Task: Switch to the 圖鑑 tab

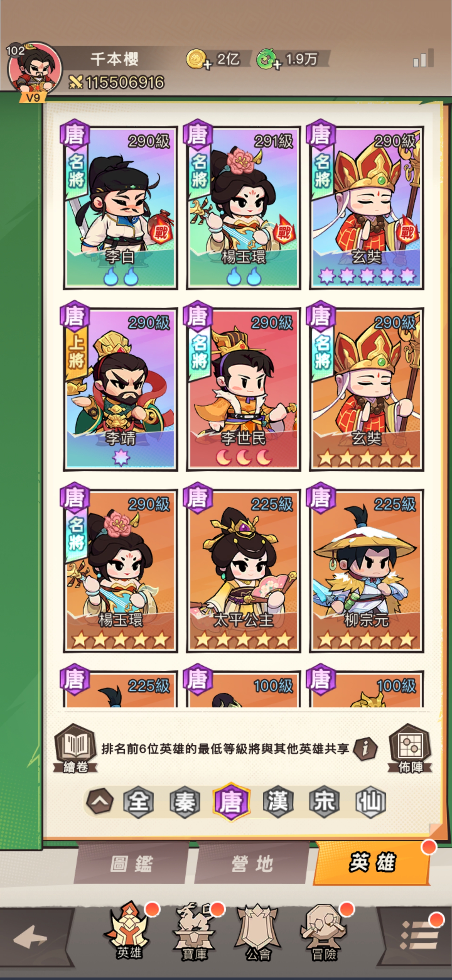Action: tap(132, 863)
